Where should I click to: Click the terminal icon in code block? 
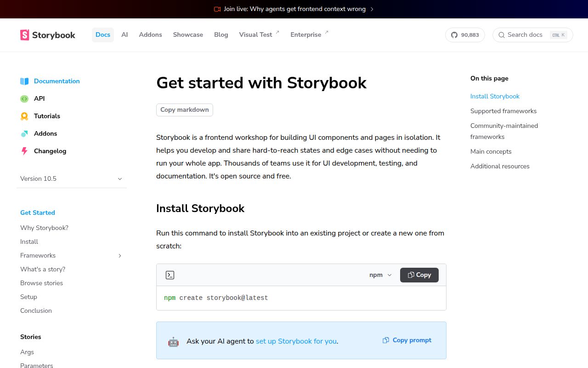[x=170, y=275]
